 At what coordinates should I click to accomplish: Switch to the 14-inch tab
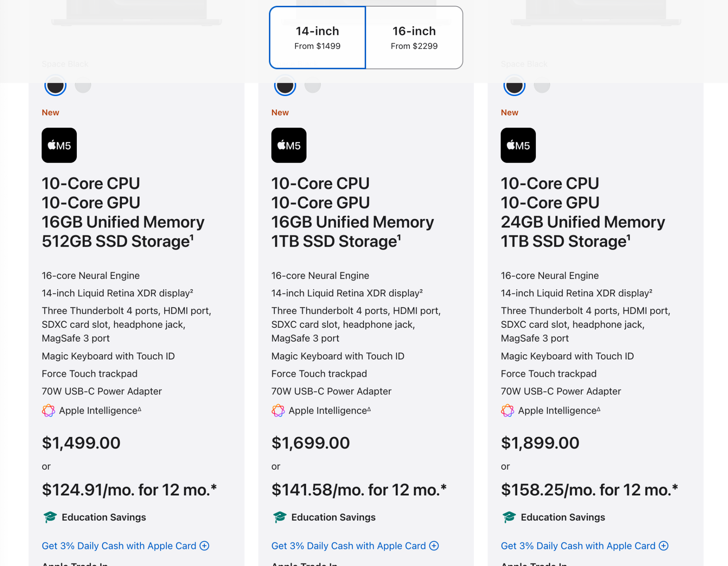click(317, 37)
